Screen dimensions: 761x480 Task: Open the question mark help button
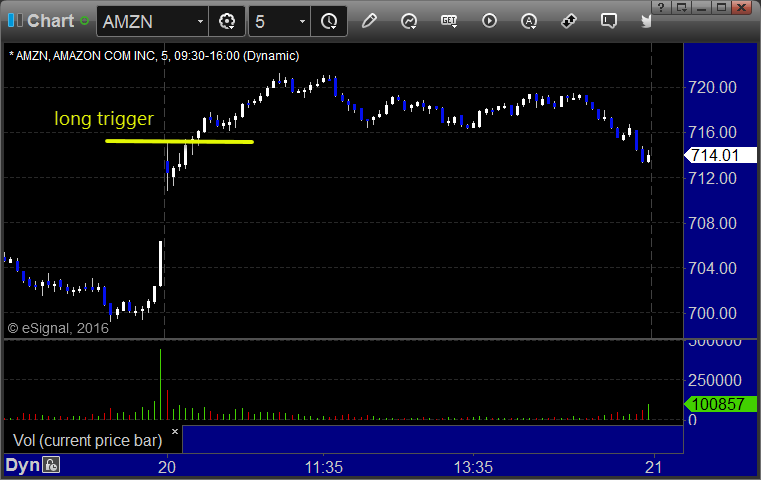click(661, 7)
